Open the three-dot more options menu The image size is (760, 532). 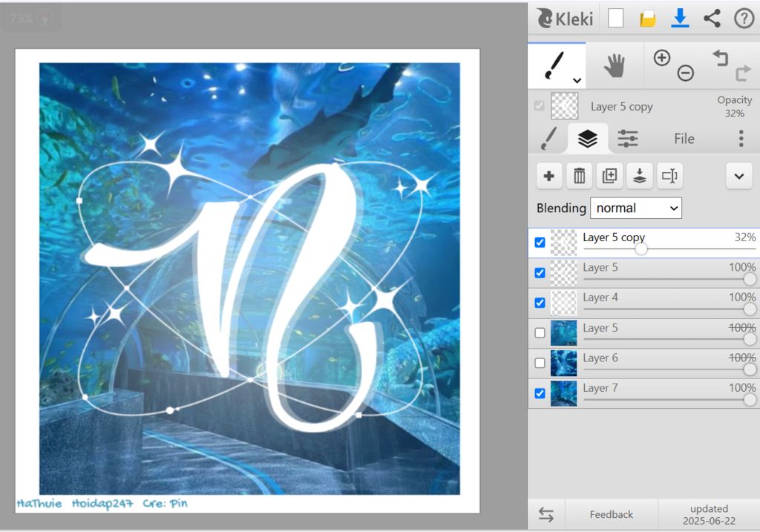pos(741,139)
